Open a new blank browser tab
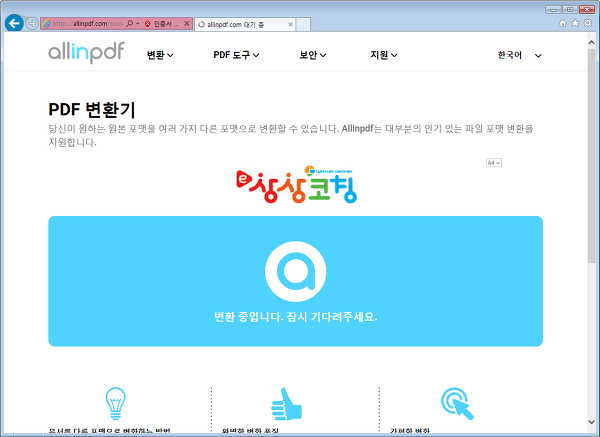 pyautogui.click(x=303, y=24)
